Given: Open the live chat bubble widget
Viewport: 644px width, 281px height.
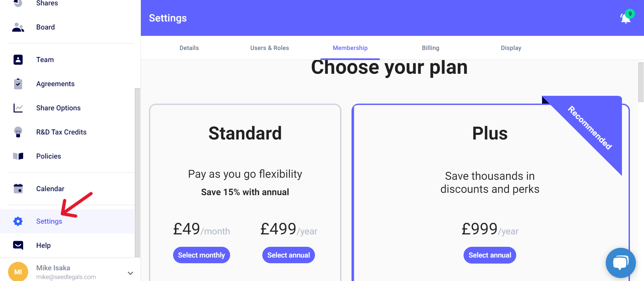Looking at the screenshot, I should [621, 263].
